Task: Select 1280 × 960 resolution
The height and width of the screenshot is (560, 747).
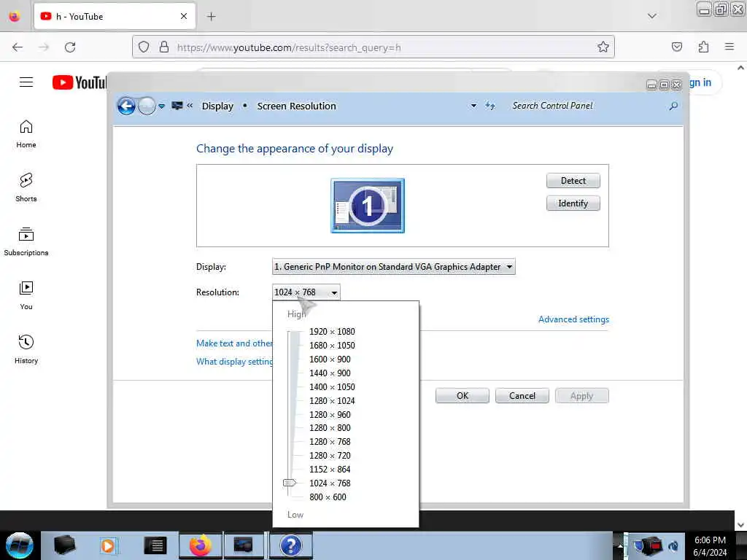Action: [x=330, y=414]
